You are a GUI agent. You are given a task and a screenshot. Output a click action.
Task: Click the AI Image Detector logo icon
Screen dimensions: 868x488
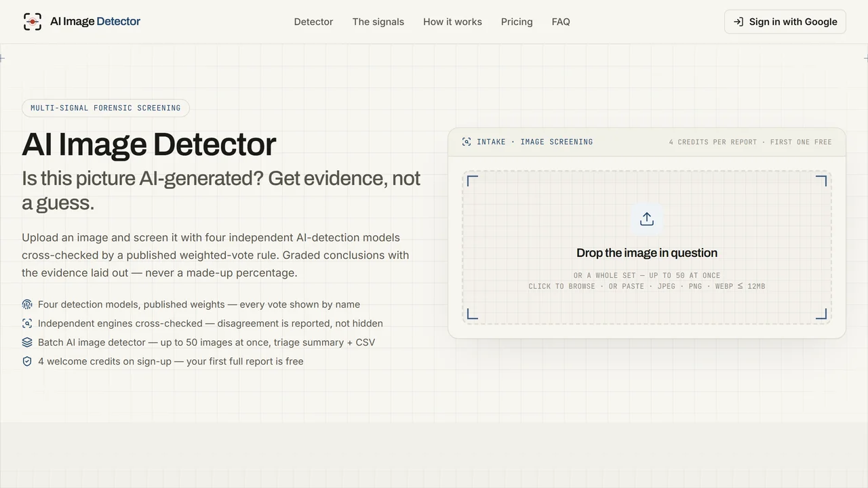[x=33, y=22]
